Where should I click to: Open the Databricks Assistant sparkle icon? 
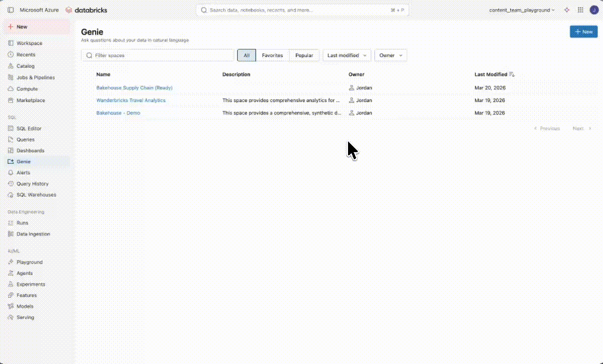pyautogui.click(x=567, y=10)
